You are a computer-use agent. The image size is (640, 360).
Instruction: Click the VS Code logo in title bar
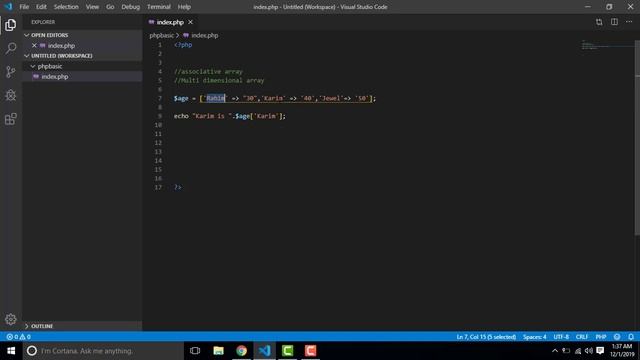9,7
